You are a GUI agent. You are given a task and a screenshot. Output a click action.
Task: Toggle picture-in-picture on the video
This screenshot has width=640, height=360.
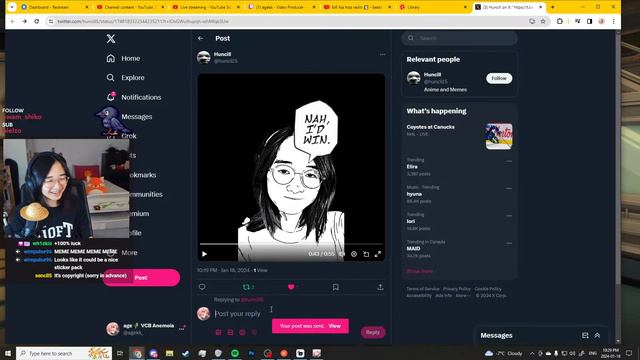point(366,254)
